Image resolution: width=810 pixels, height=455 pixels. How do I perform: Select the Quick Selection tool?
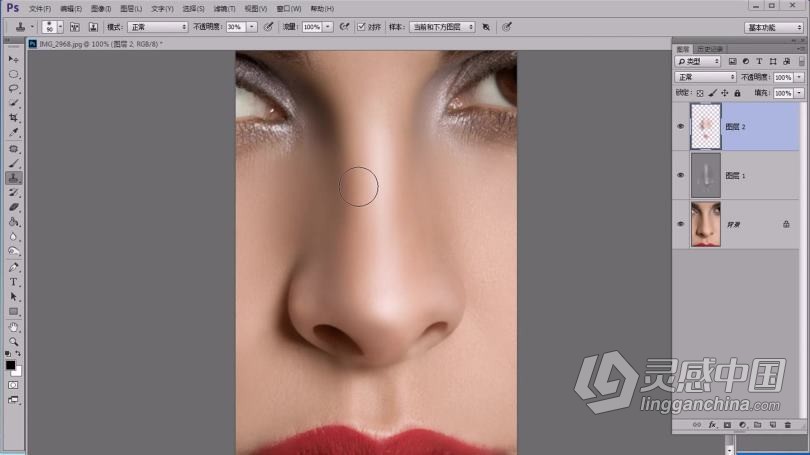pyautogui.click(x=13, y=103)
